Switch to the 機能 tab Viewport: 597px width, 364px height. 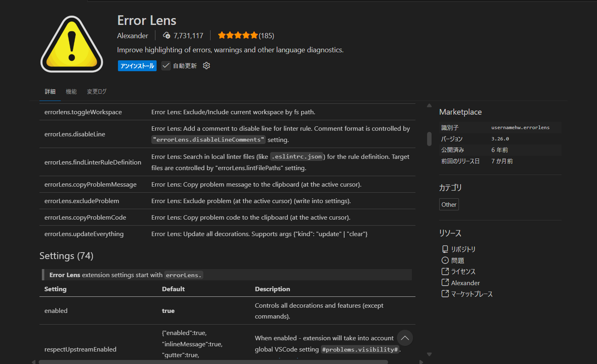click(71, 92)
